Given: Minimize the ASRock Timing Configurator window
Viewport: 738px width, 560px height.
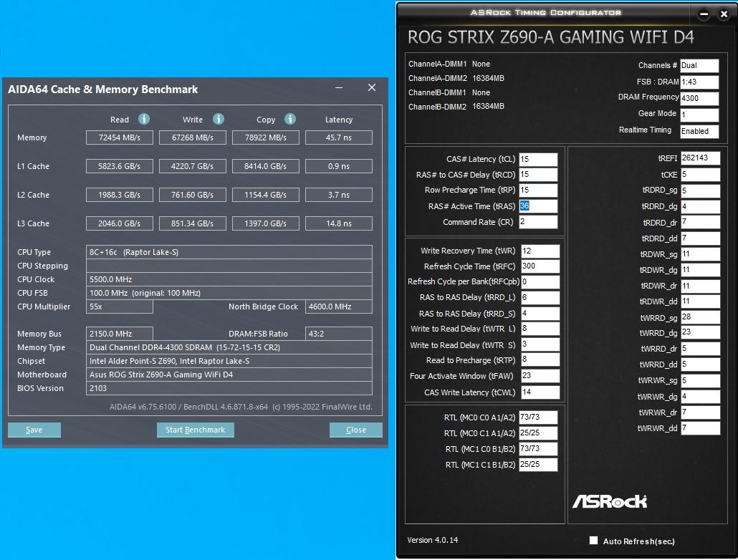Looking at the screenshot, I should coord(704,14).
